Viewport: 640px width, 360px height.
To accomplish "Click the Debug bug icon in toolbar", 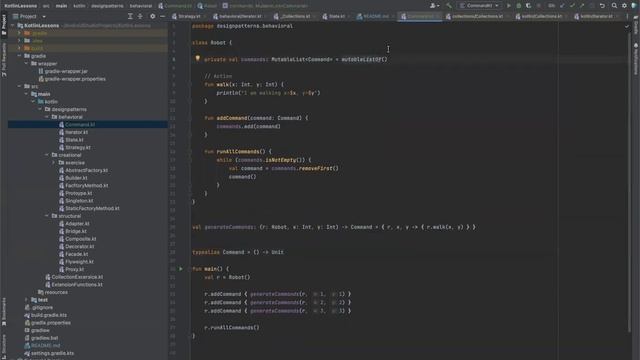I will coord(519,6).
